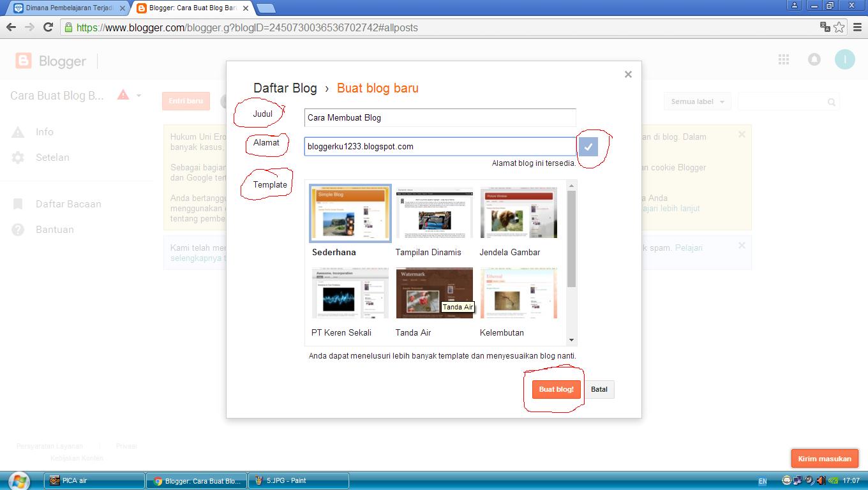Click the Pelajari link in spam notice

689,248
